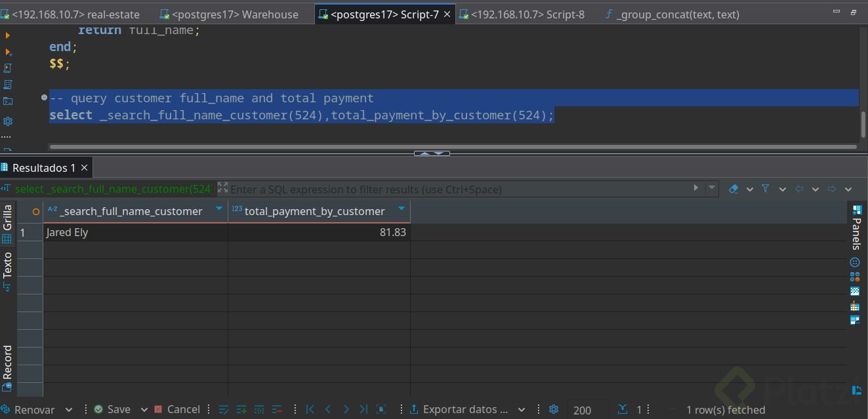Screen dimensions: 868x419
Task: Click the edit cell value icon
Action: click(223, 409)
